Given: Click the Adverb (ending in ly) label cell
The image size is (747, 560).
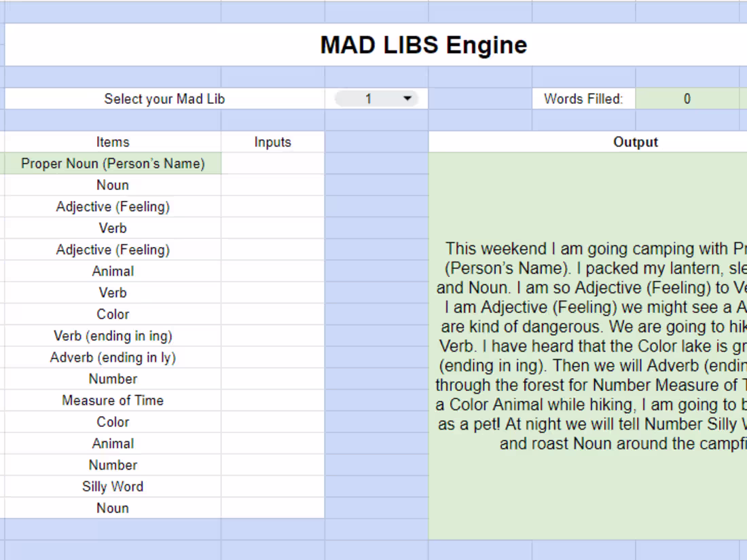Looking at the screenshot, I should point(112,357).
